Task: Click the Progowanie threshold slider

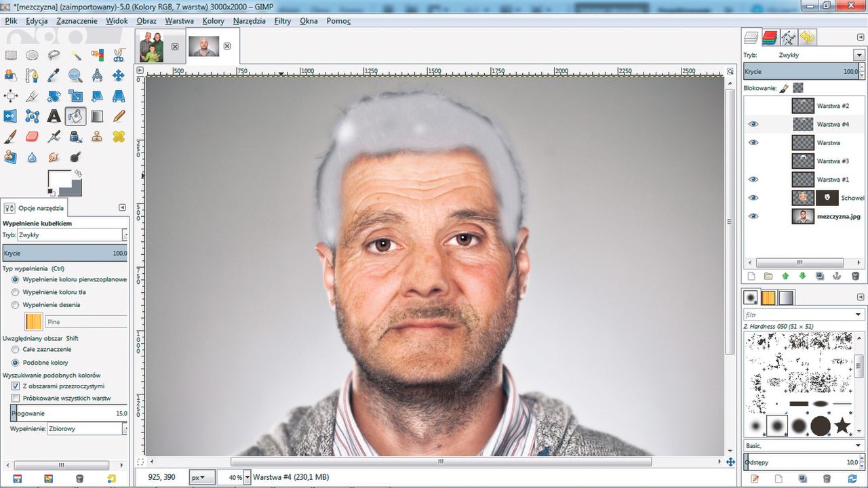Action: (x=68, y=413)
